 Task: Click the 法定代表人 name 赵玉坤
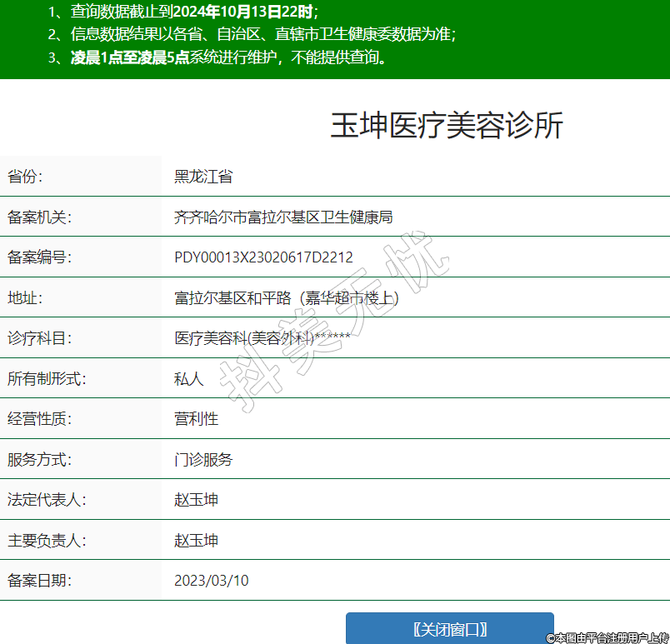(196, 500)
